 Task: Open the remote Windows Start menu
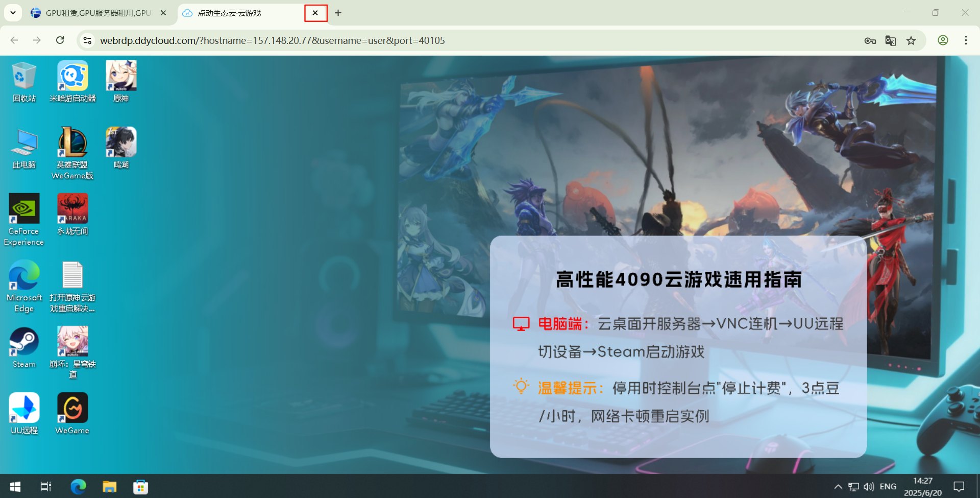pos(15,487)
